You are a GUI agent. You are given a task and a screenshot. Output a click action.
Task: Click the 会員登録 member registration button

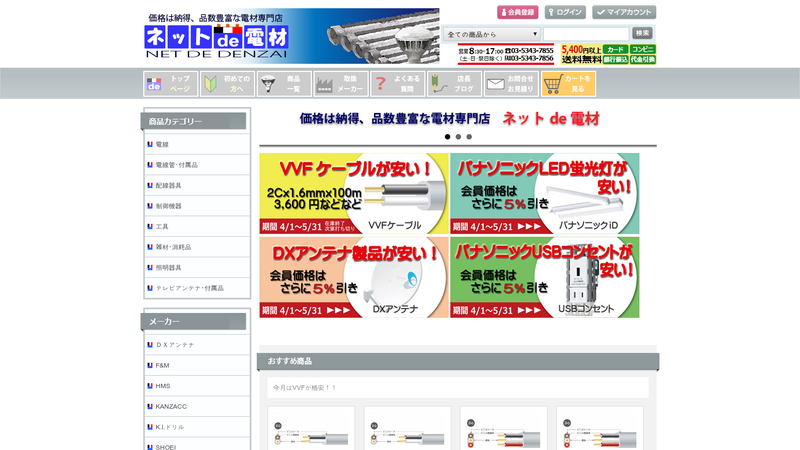click(x=518, y=12)
